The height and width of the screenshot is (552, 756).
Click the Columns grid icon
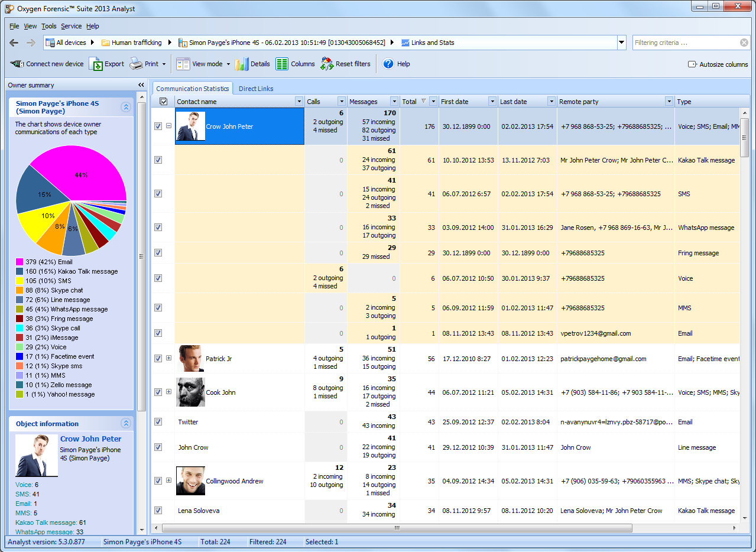[x=282, y=64]
